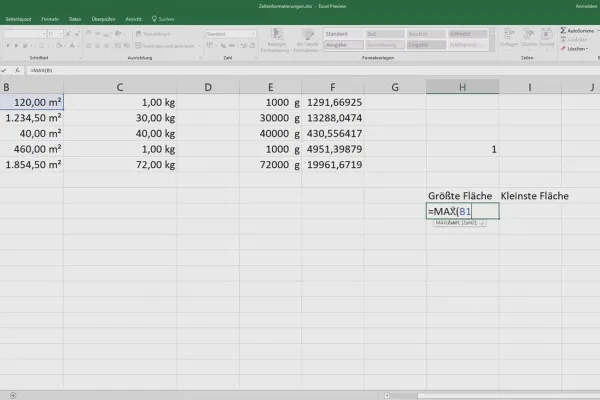Select column header H

pos(462,87)
